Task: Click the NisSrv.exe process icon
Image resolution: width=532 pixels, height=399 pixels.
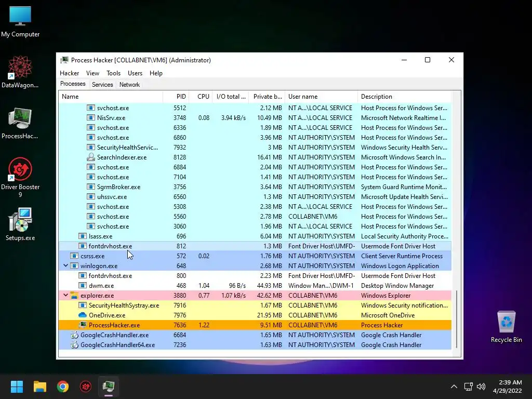Action: coord(90,118)
